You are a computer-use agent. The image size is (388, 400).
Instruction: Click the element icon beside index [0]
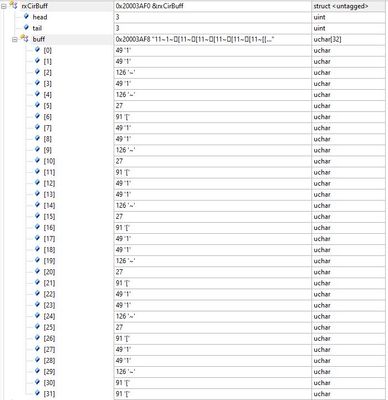pyautogui.click(x=37, y=50)
